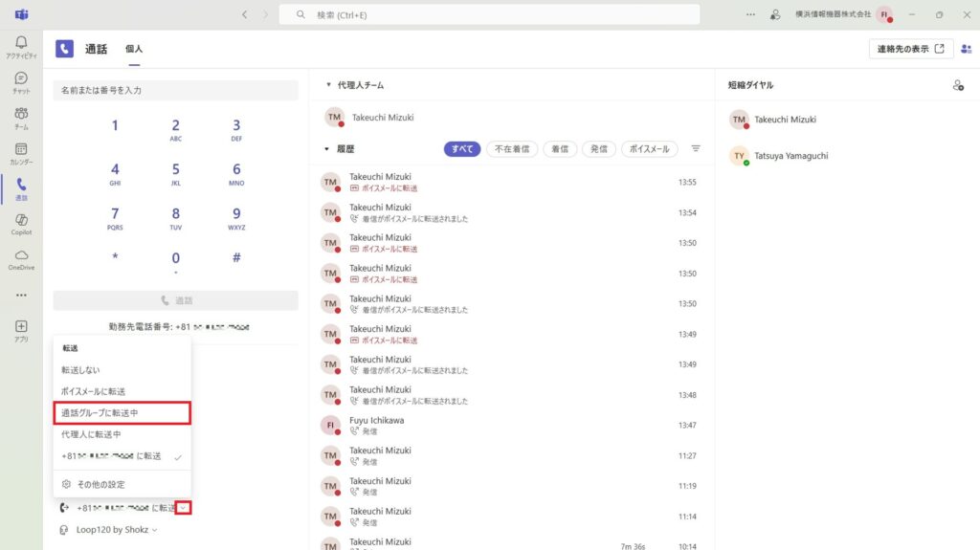Filter history by 不在着信
980x550 pixels.
512,149
